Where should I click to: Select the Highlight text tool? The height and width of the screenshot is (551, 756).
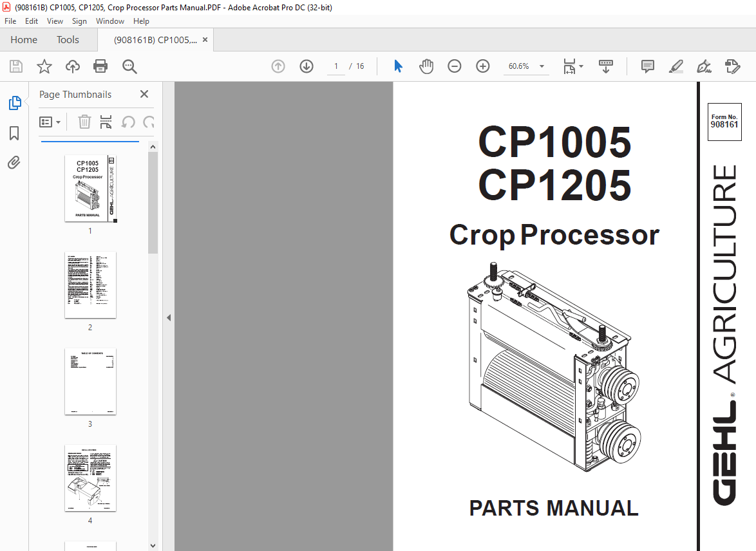(676, 66)
